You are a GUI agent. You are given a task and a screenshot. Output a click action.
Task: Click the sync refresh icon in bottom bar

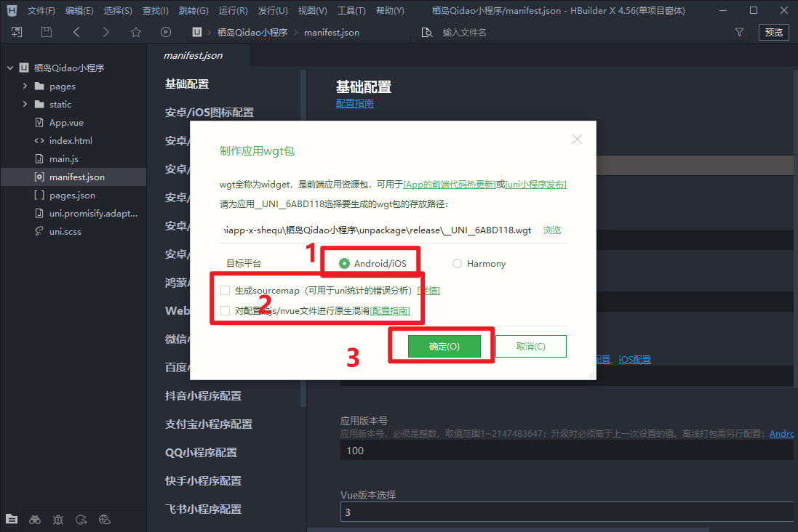(x=81, y=520)
